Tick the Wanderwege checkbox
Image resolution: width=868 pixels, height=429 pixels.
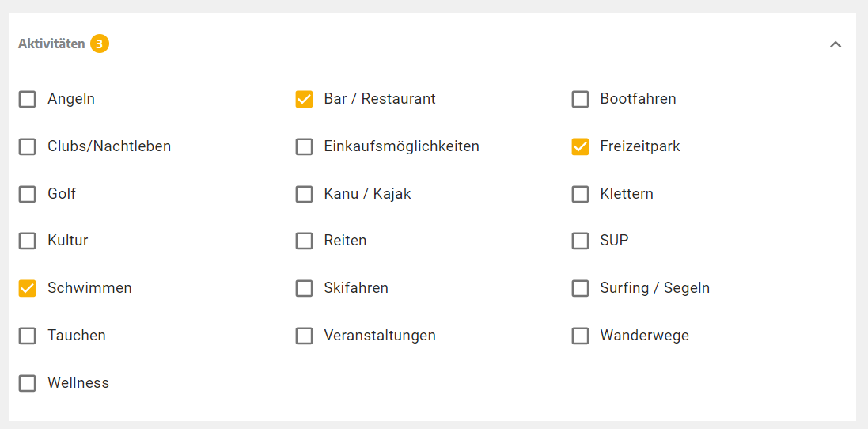click(x=580, y=336)
